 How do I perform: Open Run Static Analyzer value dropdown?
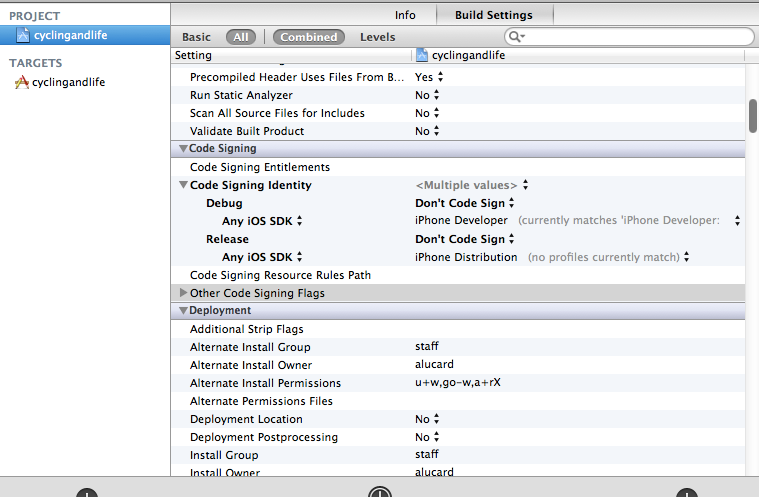click(428, 95)
